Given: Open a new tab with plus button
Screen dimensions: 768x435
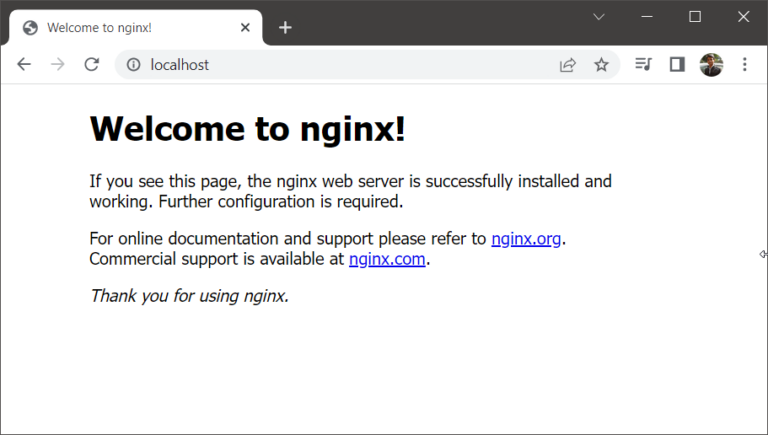Looking at the screenshot, I should (x=285, y=28).
